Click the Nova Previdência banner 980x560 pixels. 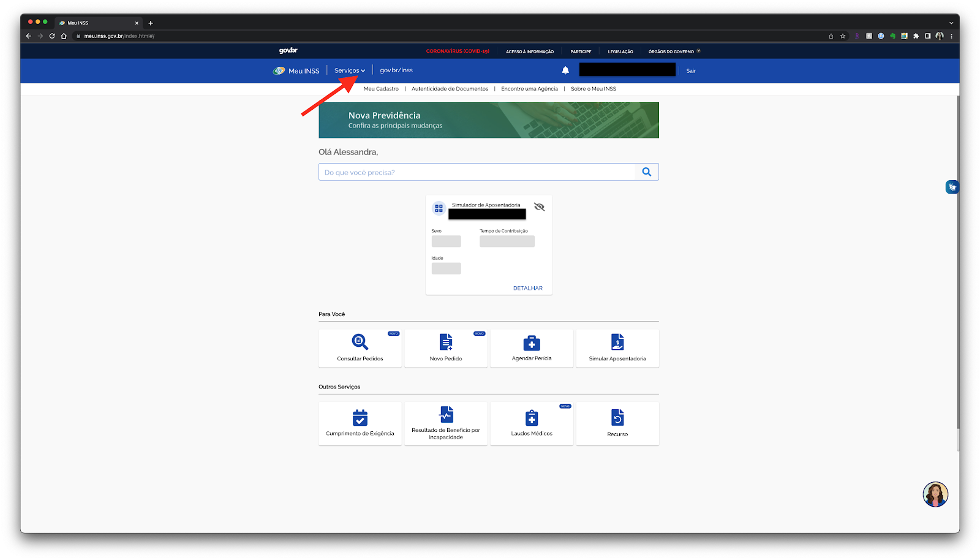pos(489,120)
